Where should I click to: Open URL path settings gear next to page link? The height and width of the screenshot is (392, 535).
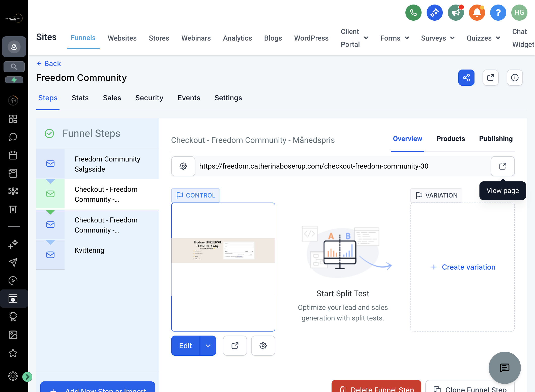183,166
